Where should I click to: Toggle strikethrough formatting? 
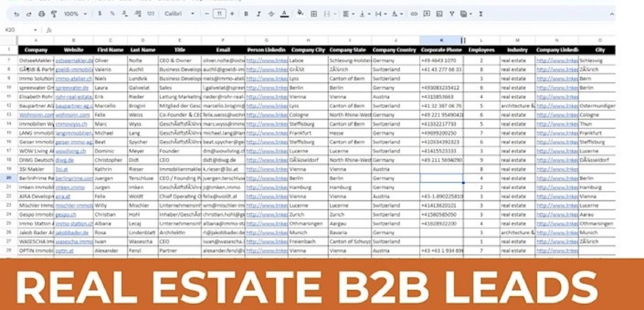(271, 14)
